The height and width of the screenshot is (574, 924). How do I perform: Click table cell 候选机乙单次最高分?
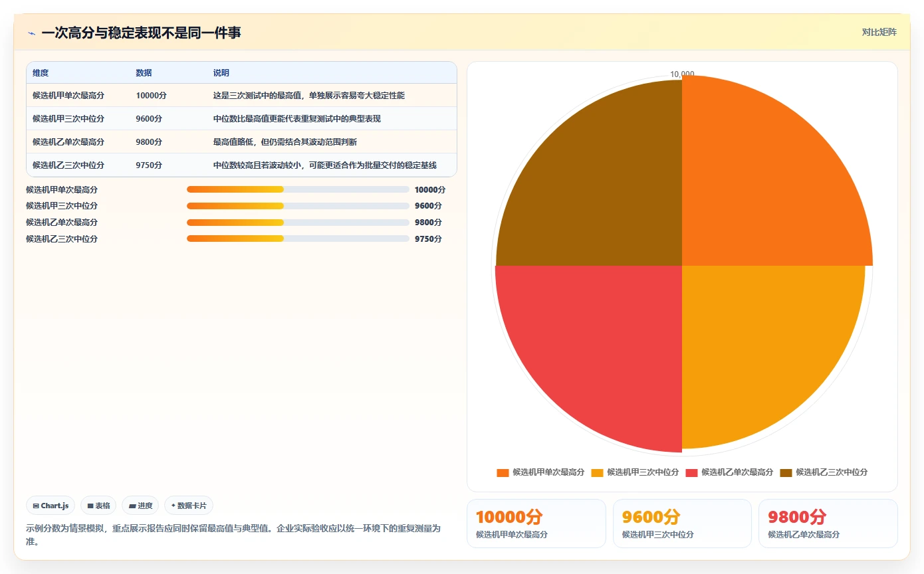[x=68, y=142]
